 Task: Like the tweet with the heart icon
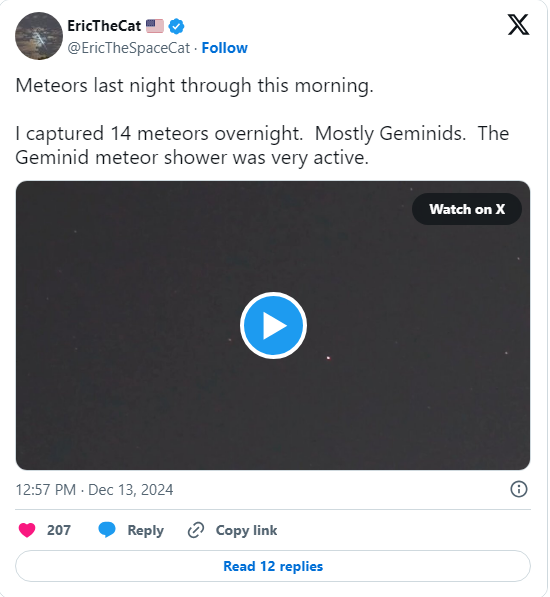[27, 530]
